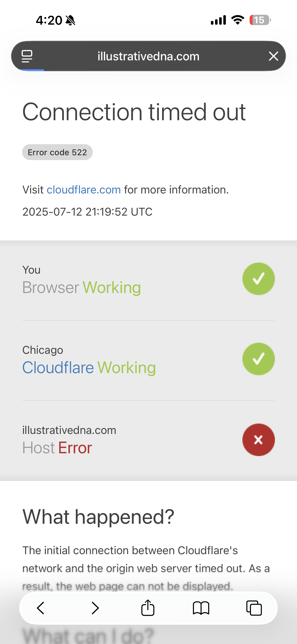Go back with the left arrow
The height and width of the screenshot is (644, 297).
pyautogui.click(x=41, y=608)
